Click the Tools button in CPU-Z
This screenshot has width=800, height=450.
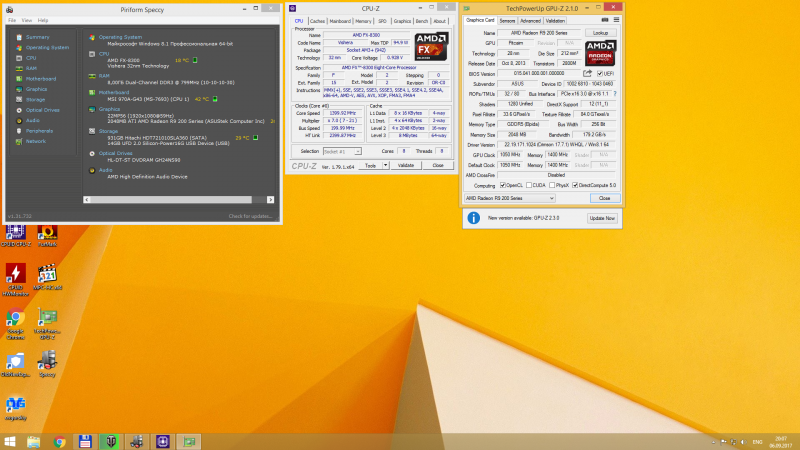pos(371,166)
